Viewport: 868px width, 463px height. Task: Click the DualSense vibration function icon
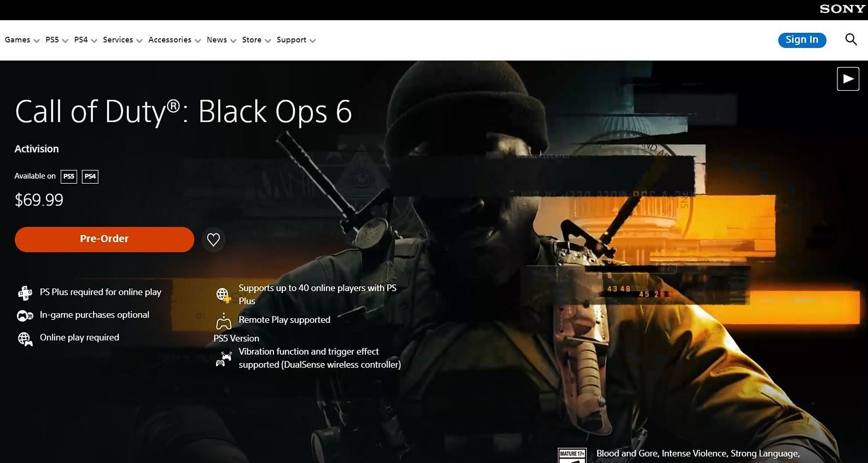223,359
